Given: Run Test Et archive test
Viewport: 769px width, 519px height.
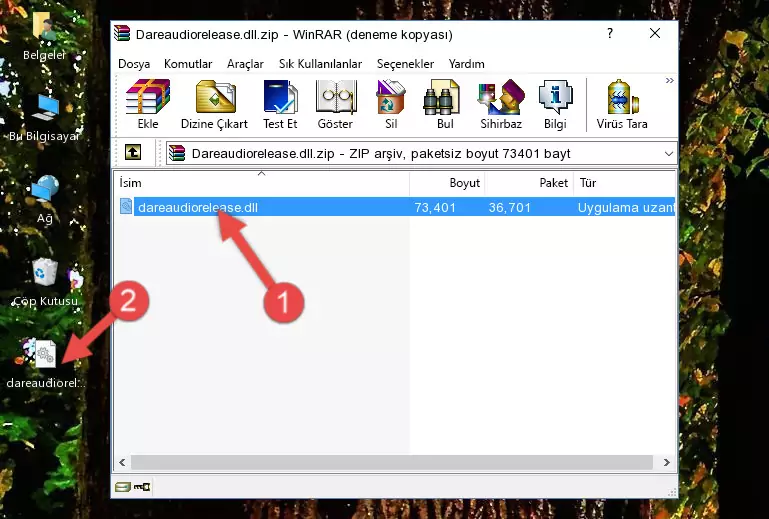Looking at the screenshot, I should click(x=280, y=104).
